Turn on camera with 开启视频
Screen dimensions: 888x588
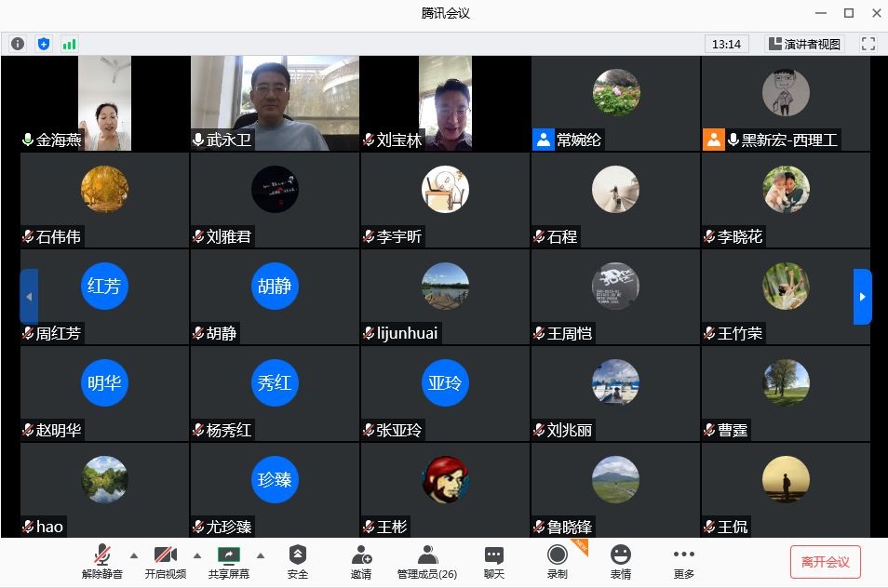(165, 562)
